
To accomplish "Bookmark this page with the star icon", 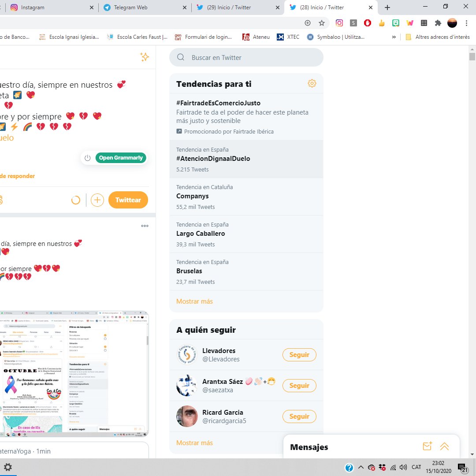I will [x=322, y=23].
